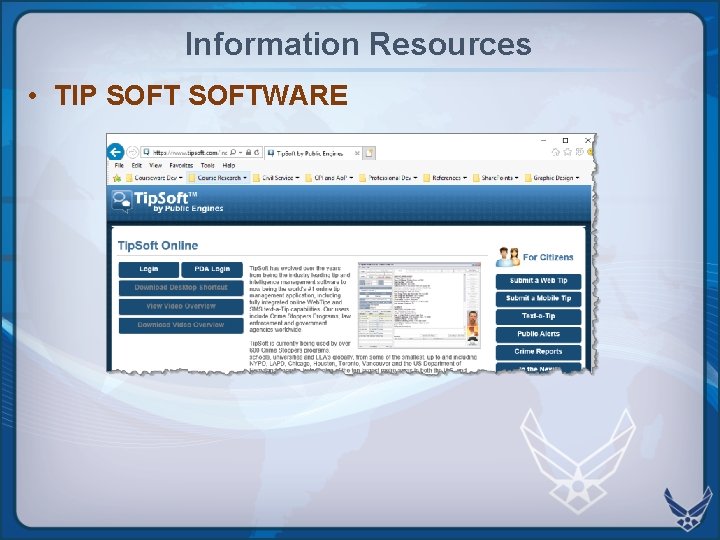Open the Edit menu
The width and height of the screenshot is (720, 540).
click(136, 165)
